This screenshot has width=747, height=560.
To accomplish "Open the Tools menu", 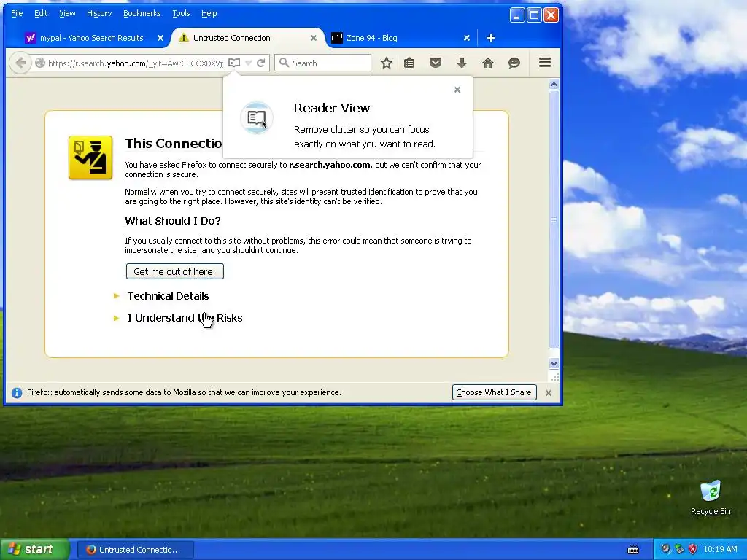I will click(x=181, y=13).
